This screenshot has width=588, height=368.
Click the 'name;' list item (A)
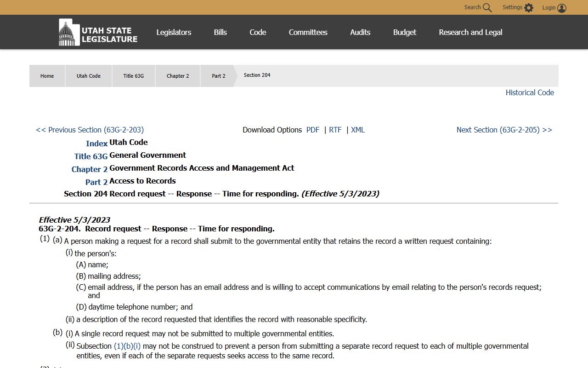click(x=98, y=264)
